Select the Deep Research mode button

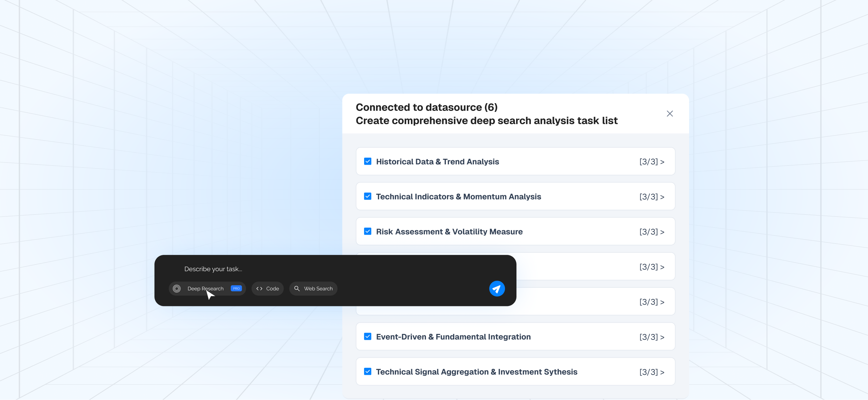click(x=205, y=288)
